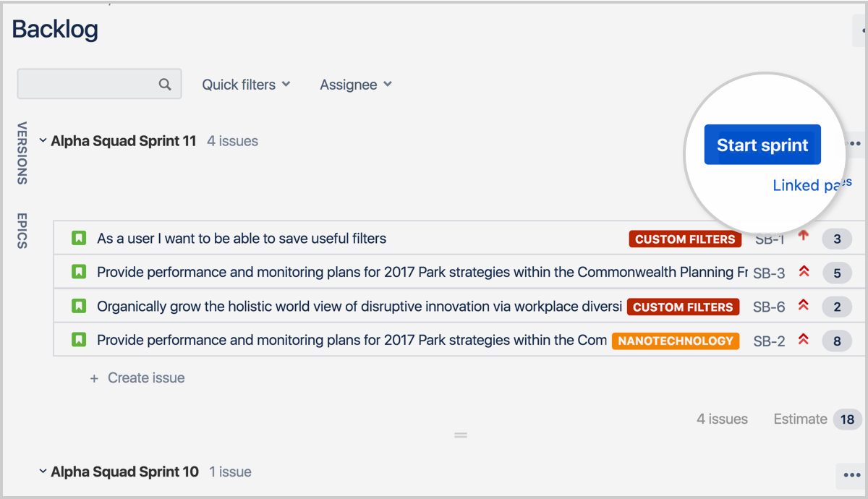
Task: Click the priority arrow icon on SB-3
Action: coord(804,272)
